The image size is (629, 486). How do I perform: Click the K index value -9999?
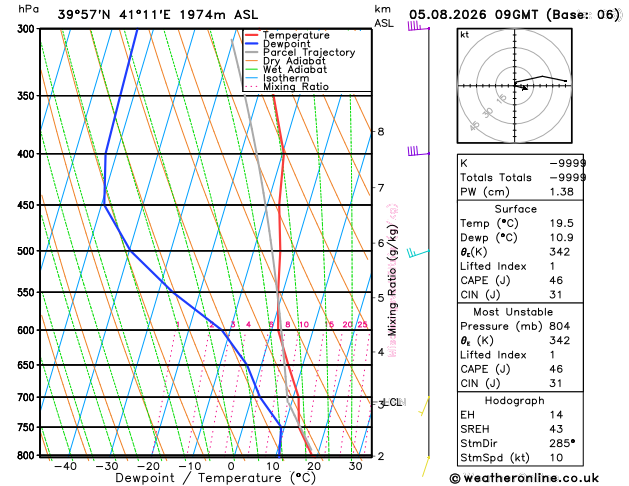click(x=568, y=163)
